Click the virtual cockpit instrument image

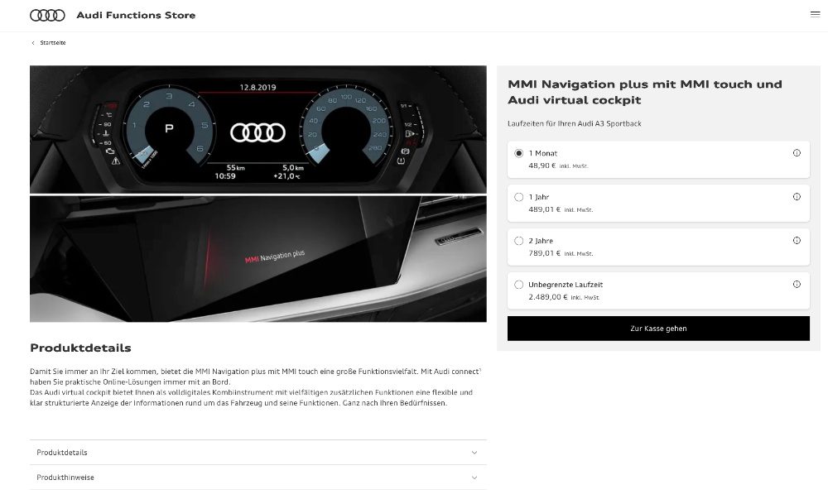click(x=258, y=129)
